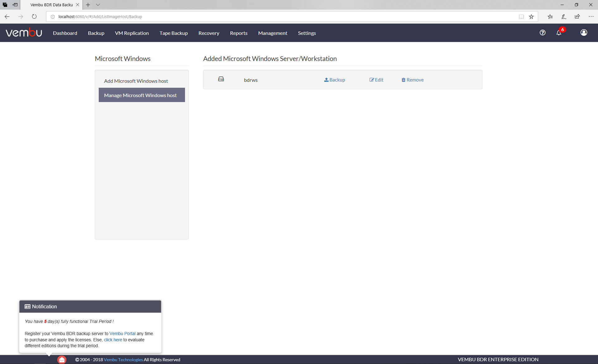Click the add notes pen icon
The image size is (598, 364).
point(564,17)
